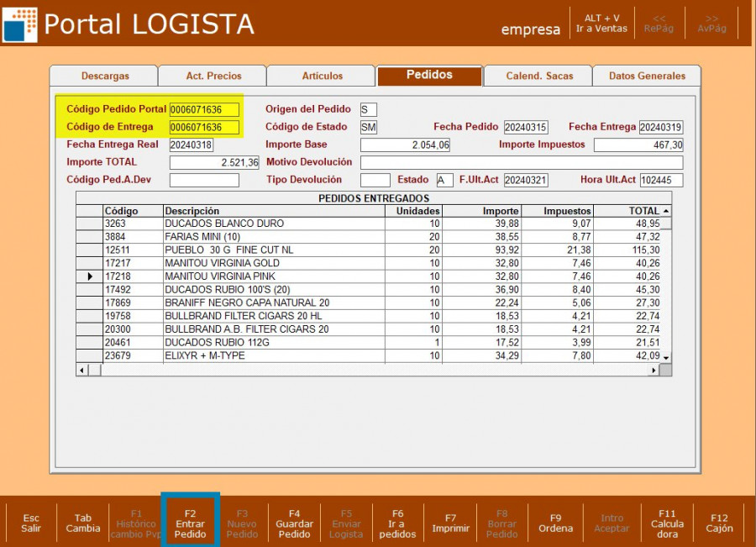Screen dimensions: 756x547
Task: Open the Datos Generales tab
Action: tap(646, 76)
